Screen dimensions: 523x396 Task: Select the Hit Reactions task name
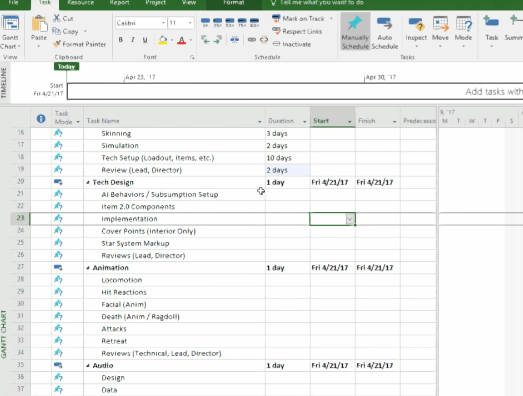(x=124, y=292)
